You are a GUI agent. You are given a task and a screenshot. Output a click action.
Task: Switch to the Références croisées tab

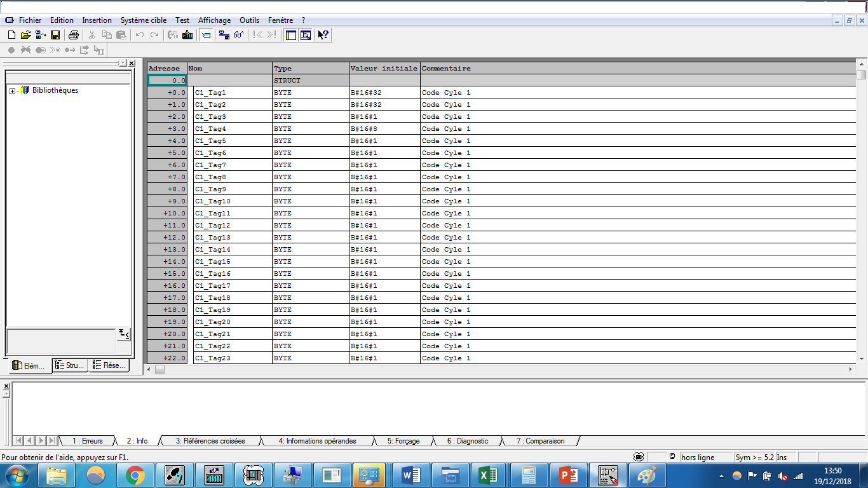pyautogui.click(x=210, y=441)
